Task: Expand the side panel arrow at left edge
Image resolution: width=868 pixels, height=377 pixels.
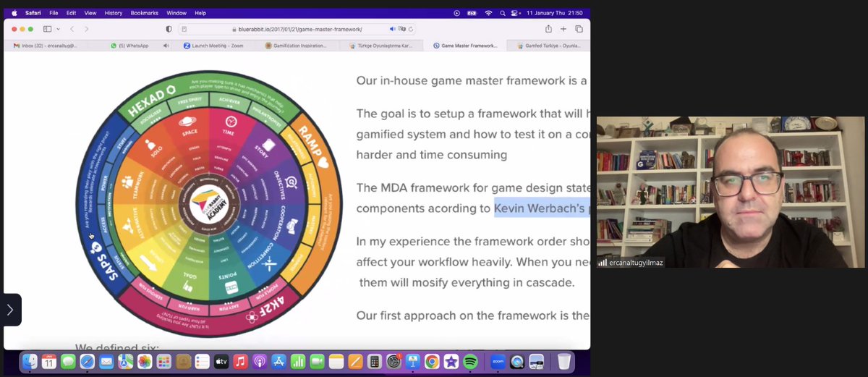Action: pos(10,310)
